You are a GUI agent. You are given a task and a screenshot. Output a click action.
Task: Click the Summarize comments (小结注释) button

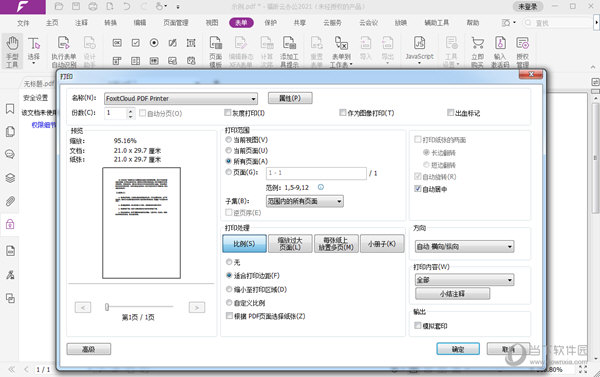[x=452, y=294]
